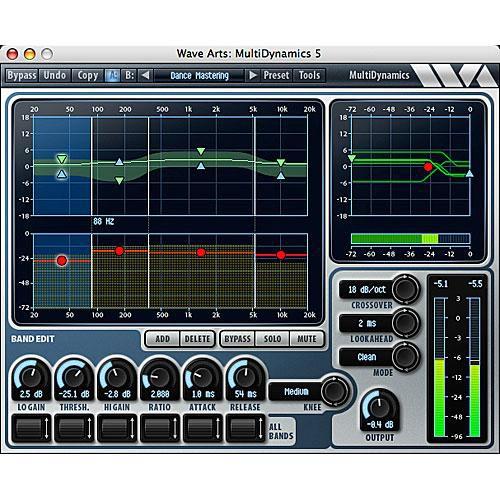Click the Clean mode value
Viewport: 500px width, 500px height.
pos(367,357)
